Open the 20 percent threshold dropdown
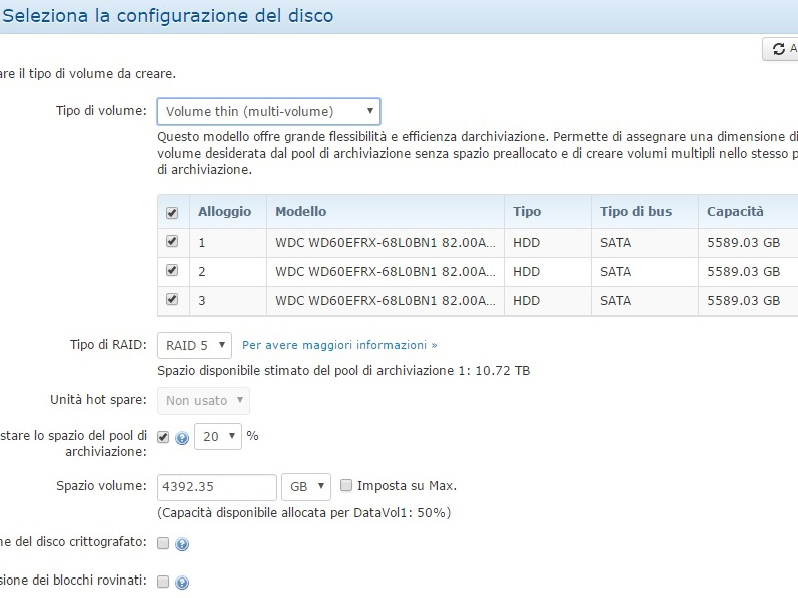This screenshot has height=598, width=798. click(219, 436)
